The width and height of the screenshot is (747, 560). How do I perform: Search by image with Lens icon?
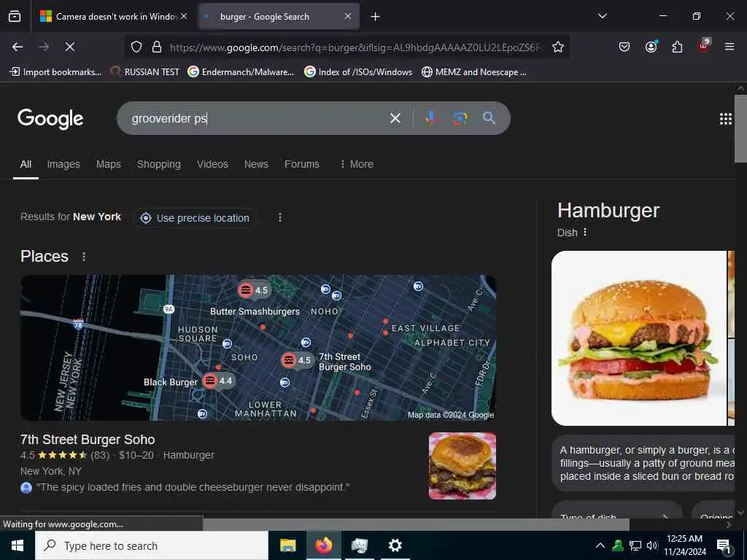[x=460, y=118]
